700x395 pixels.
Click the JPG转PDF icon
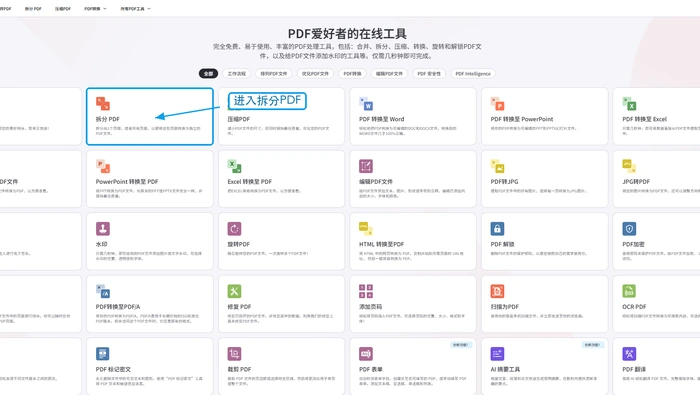tap(629, 166)
